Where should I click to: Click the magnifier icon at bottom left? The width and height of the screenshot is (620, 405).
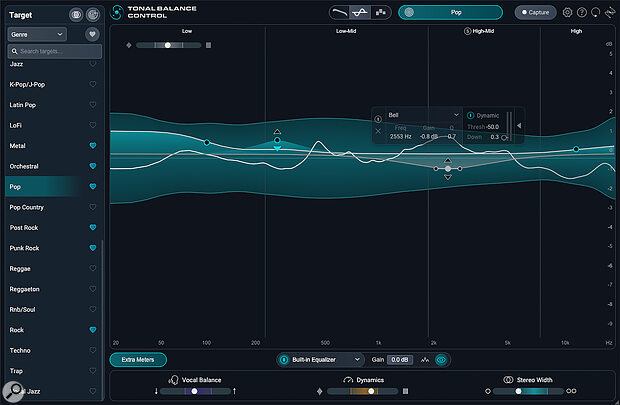click(x=13, y=391)
